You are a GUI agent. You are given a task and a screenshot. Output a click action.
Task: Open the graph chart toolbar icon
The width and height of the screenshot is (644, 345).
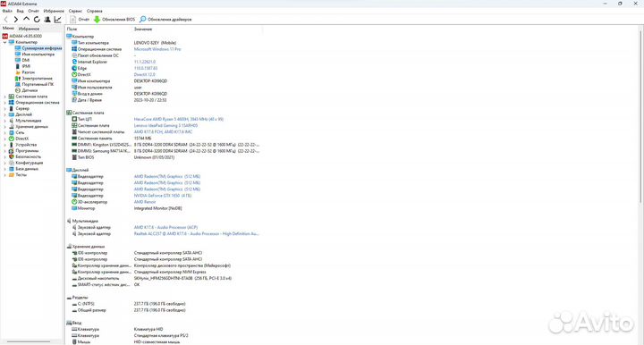coord(57,20)
